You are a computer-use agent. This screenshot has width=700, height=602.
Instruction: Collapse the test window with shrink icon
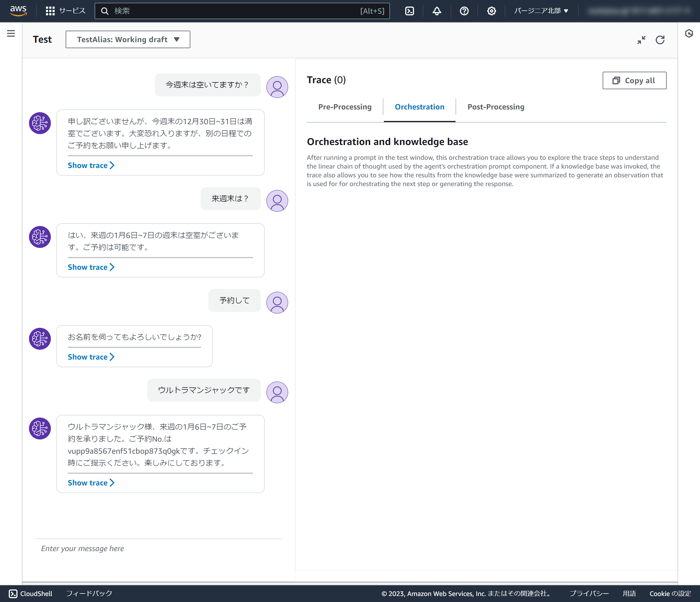tap(641, 40)
